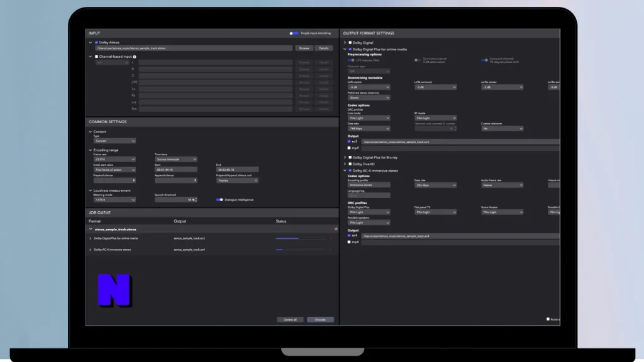Toggle Surround channel 90 degree phase shift

[485, 60]
